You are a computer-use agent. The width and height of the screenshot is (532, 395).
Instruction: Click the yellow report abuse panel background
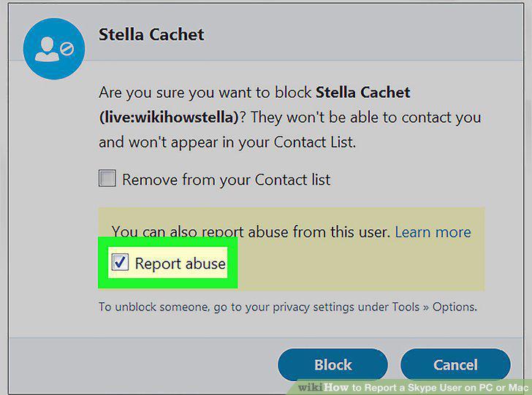[361, 264]
